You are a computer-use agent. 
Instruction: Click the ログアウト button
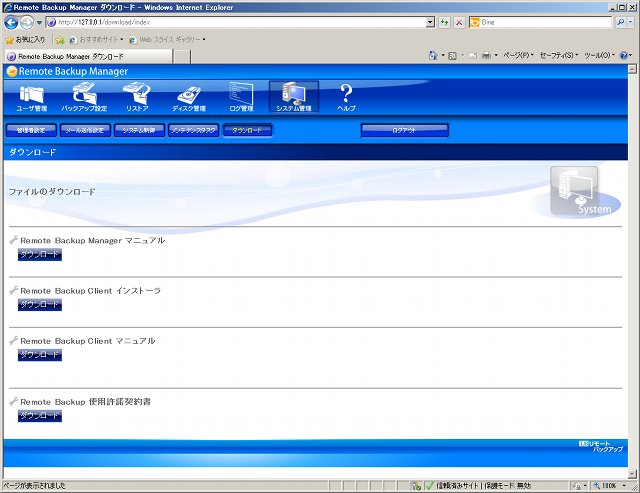tap(404, 130)
